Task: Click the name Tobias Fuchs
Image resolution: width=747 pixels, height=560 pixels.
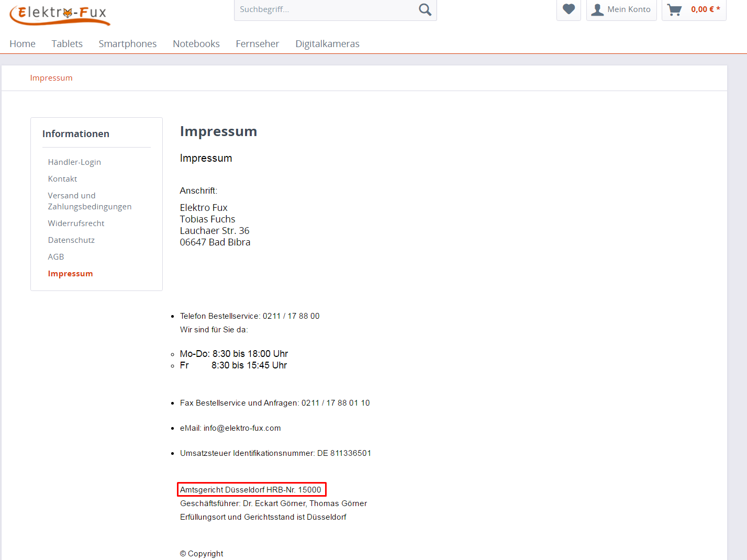Action: coord(207,219)
